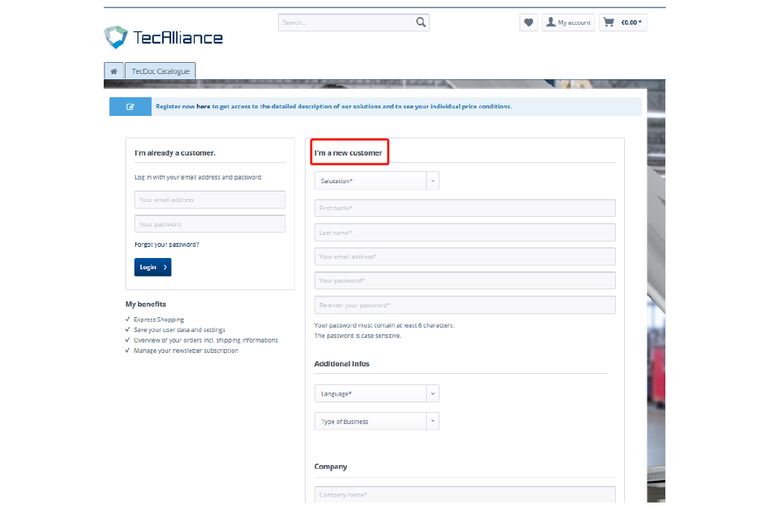Click Forgot your password link
Screen dimensions: 770x510
pyautogui.click(x=167, y=244)
